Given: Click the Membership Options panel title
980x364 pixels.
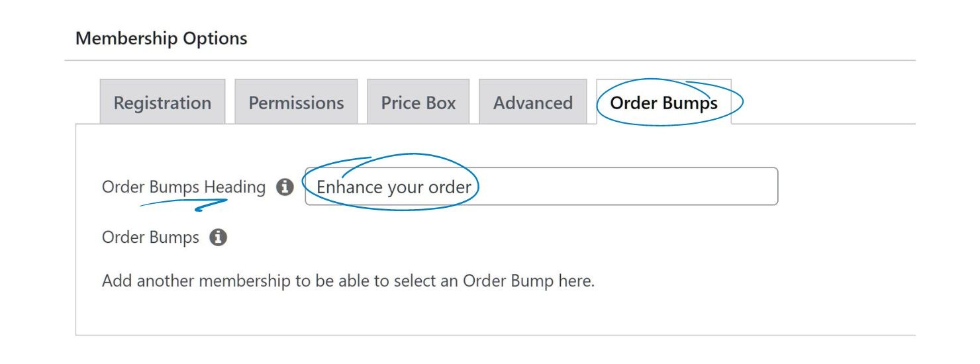Looking at the screenshot, I should pos(161,38).
